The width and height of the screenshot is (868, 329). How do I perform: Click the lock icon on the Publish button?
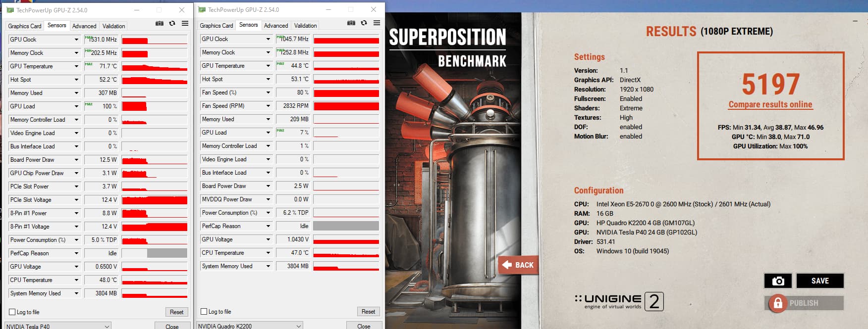tap(778, 303)
